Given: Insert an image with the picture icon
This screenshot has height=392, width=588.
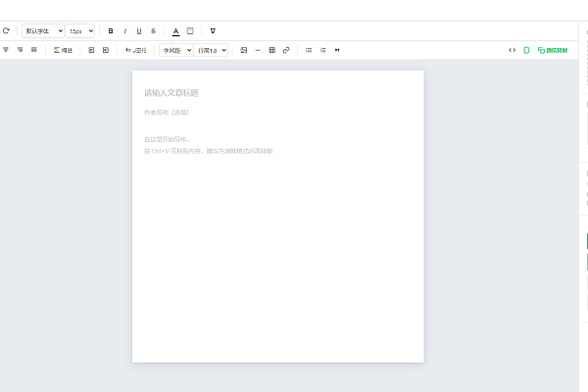Looking at the screenshot, I should tap(244, 50).
